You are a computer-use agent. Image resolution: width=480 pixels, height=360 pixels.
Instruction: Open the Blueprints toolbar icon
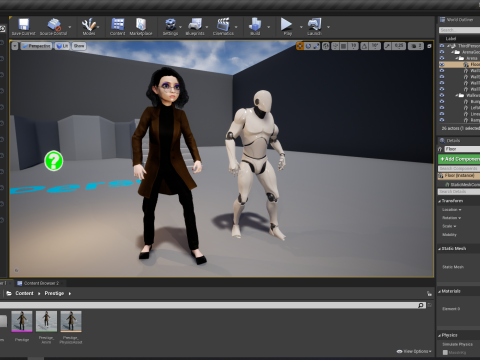(x=195, y=25)
